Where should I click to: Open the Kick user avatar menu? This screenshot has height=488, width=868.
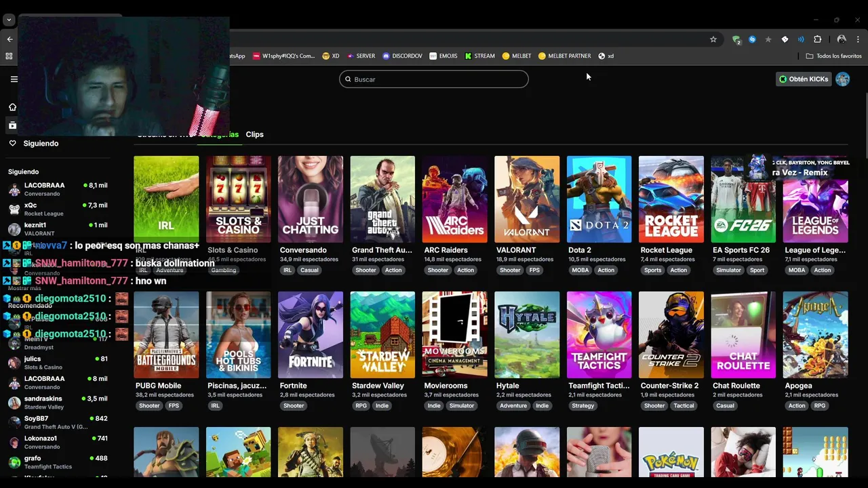[x=842, y=79]
